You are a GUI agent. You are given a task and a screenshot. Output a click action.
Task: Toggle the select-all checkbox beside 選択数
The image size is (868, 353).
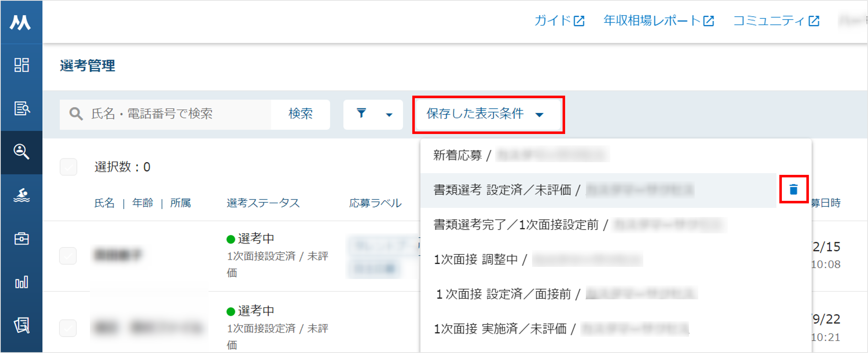[68, 167]
